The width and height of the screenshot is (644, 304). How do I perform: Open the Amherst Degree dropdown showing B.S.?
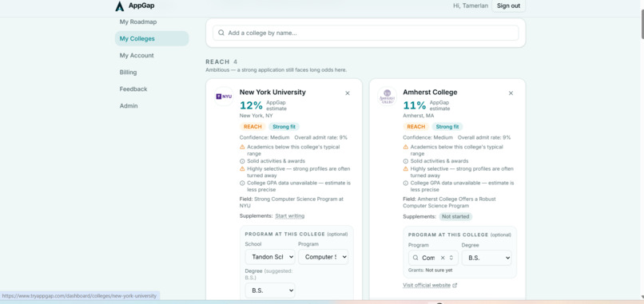click(x=487, y=258)
